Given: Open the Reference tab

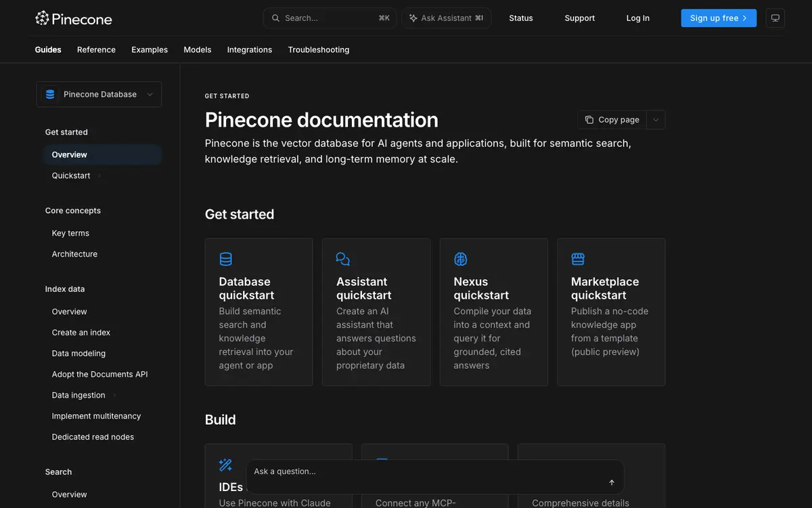Looking at the screenshot, I should click(x=96, y=49).
